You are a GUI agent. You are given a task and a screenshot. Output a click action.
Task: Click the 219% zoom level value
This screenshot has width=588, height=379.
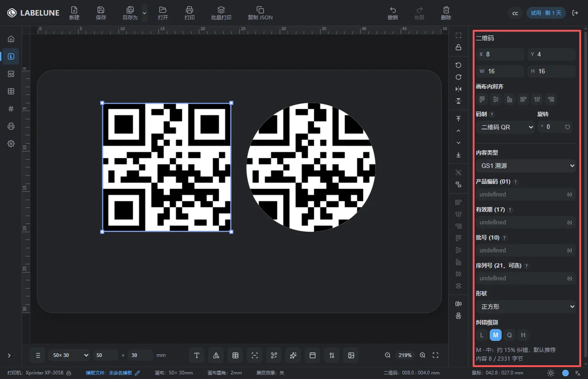pos(405,355)
